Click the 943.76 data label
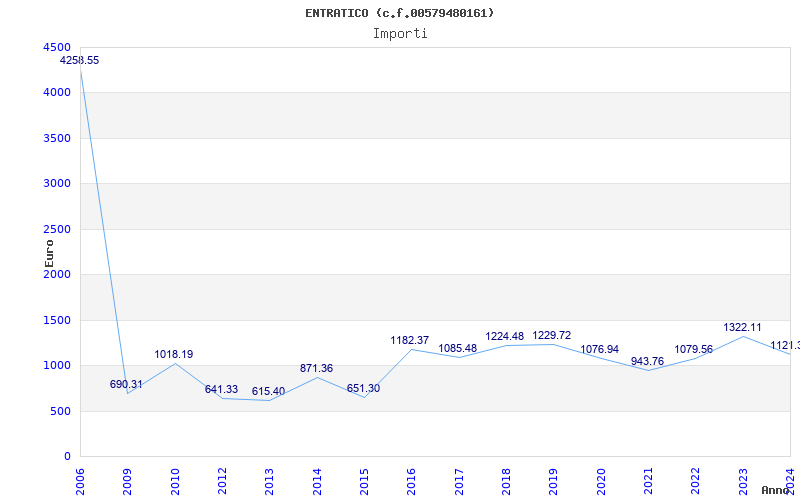The image size is (800, 500). point(647,361)
